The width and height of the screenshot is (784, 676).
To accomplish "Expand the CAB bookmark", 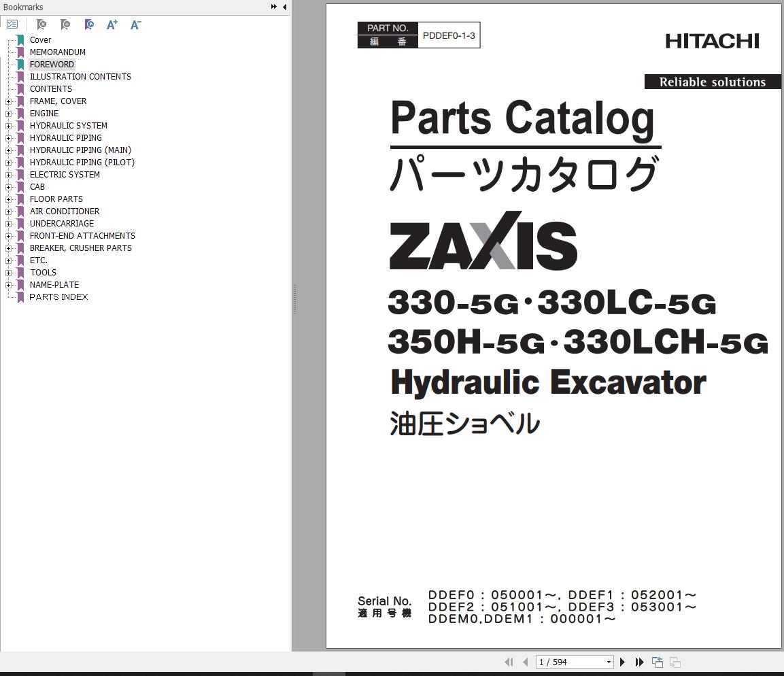I will tap(8, 187).
